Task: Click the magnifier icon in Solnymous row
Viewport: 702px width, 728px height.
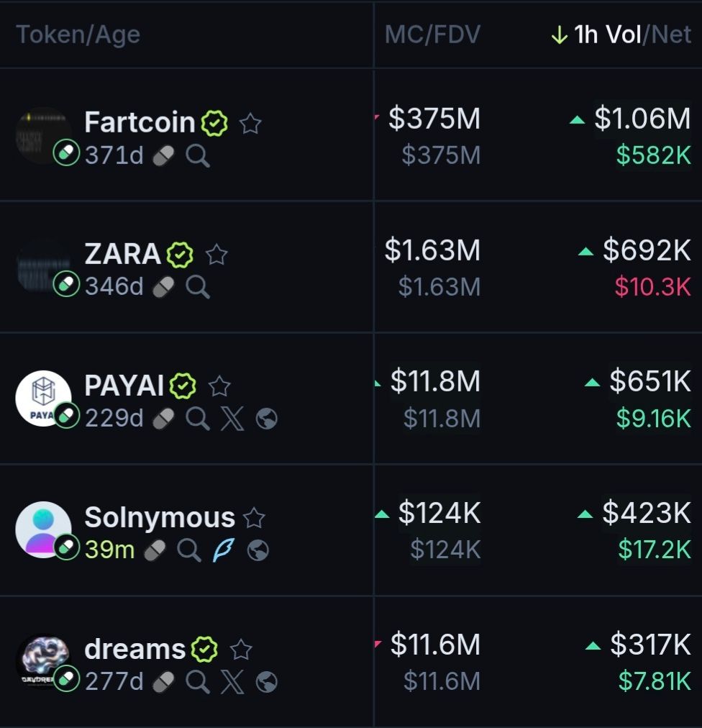Action: (189, 550)
